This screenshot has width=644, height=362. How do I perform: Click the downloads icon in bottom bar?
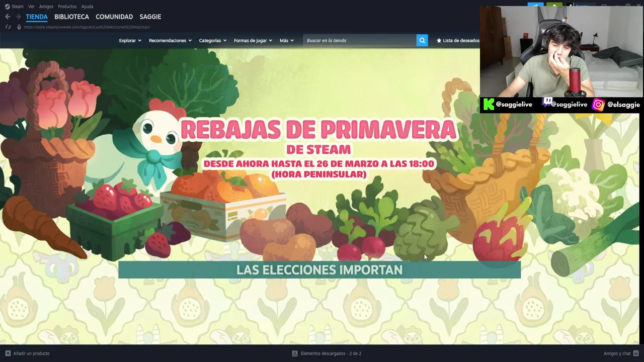(295, 353)
